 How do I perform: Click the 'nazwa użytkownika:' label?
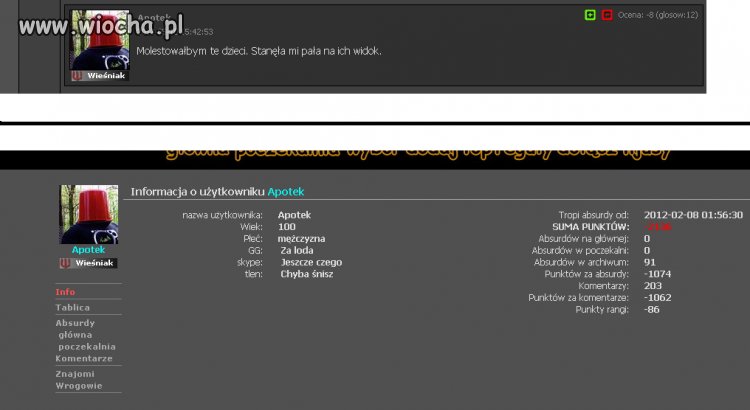pyautogui.click(x=222, y=215)
